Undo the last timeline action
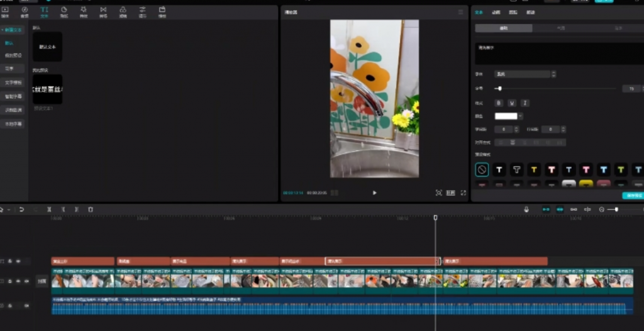 pyautogui.click(x=21, y=210)
